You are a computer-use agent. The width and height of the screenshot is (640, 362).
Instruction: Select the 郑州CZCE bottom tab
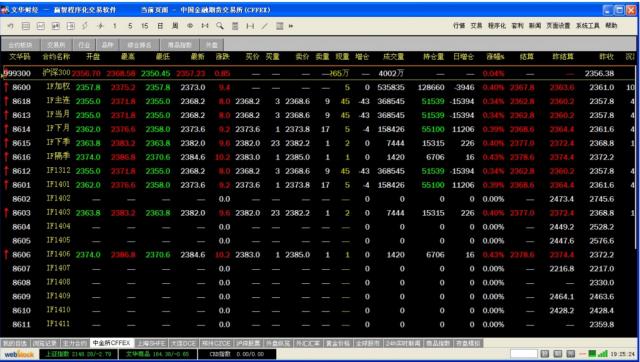[x=216, y=343]
